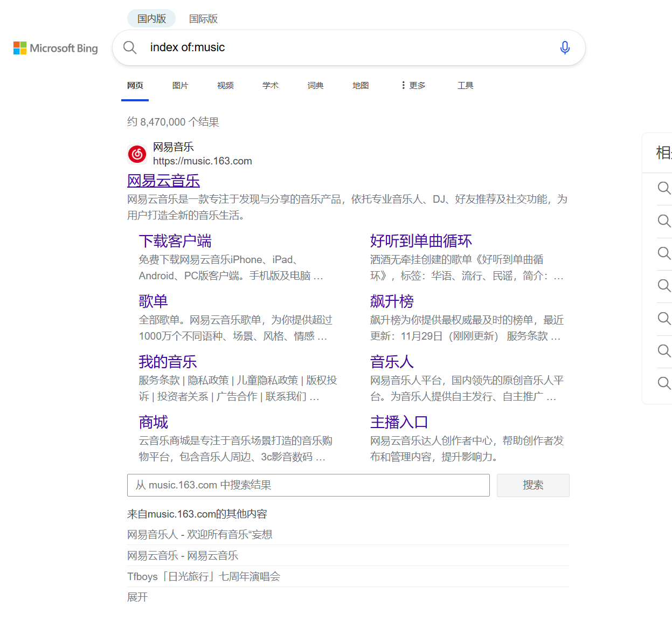The width and height of the screenshot is (672, 620).
Task: Click the music.163.com site search field
Action: [308, 485]
